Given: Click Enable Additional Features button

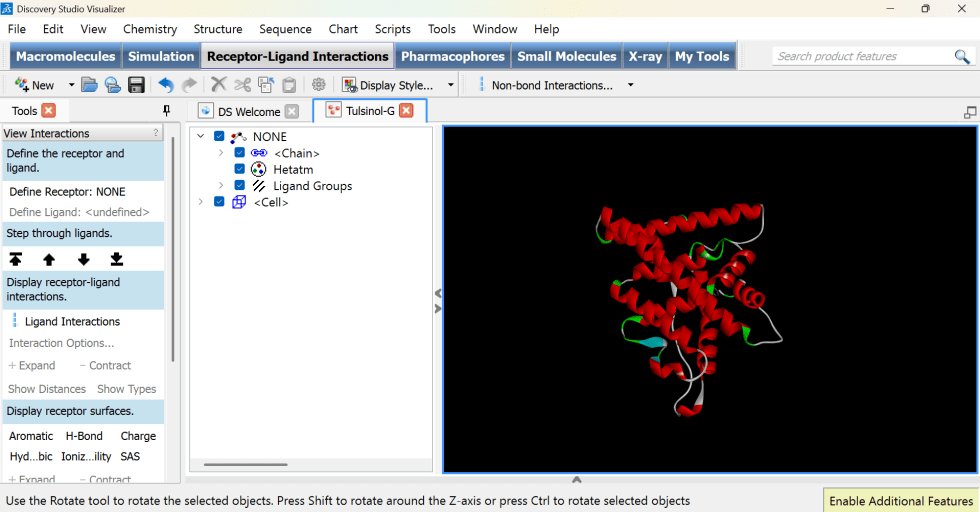Looking at the screenshot, I should [x=901, y=501].
